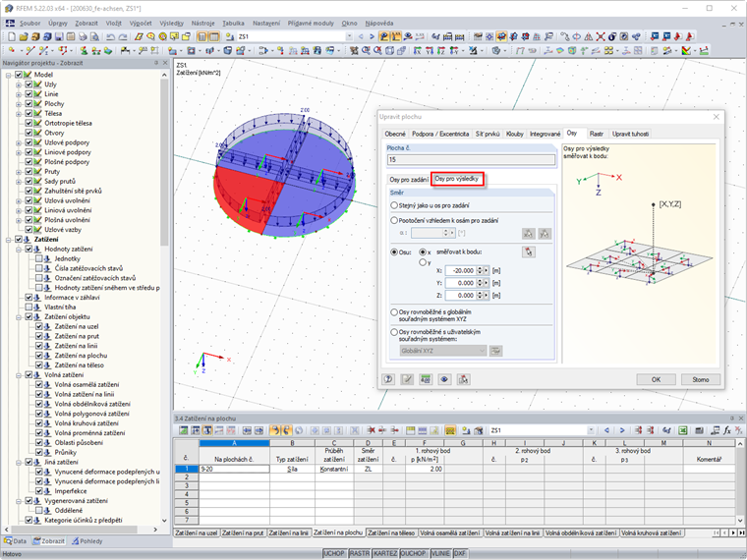Viewport: 747px width, 560px height.
Task: Enable the Jednotky checkbox
Action: coord(38,258)
